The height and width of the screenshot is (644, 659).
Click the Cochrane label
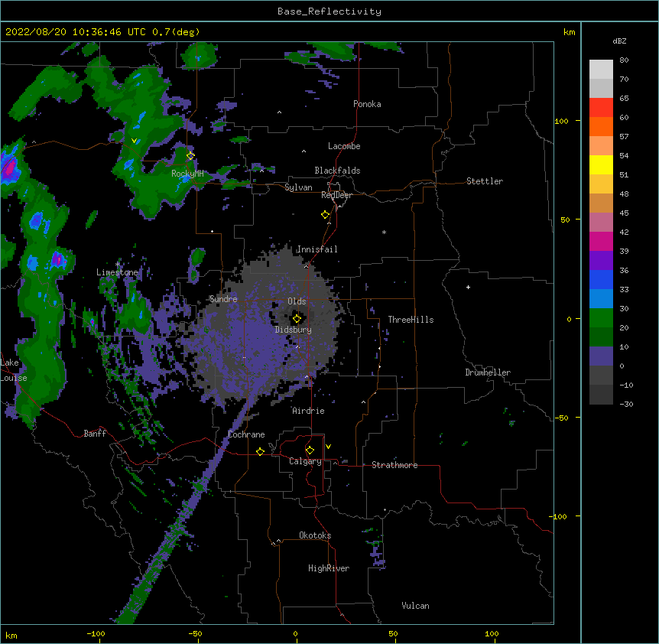pos(246,434)
